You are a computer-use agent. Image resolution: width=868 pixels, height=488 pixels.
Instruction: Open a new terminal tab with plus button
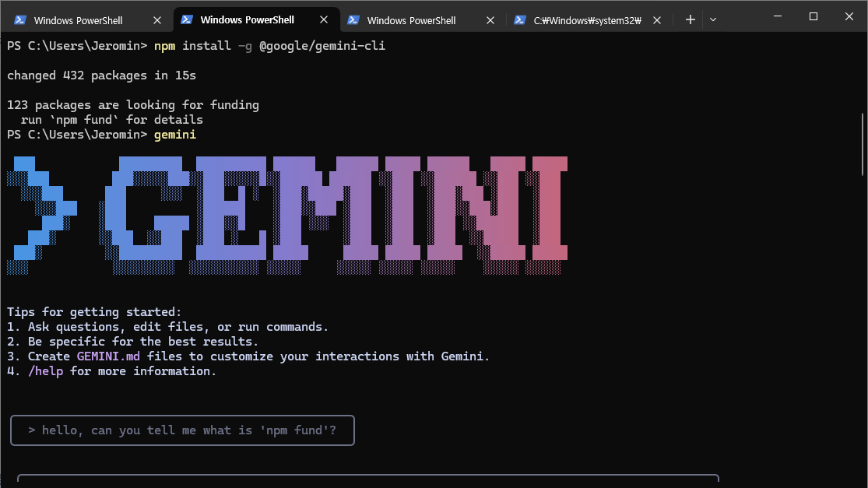point(690,20)
